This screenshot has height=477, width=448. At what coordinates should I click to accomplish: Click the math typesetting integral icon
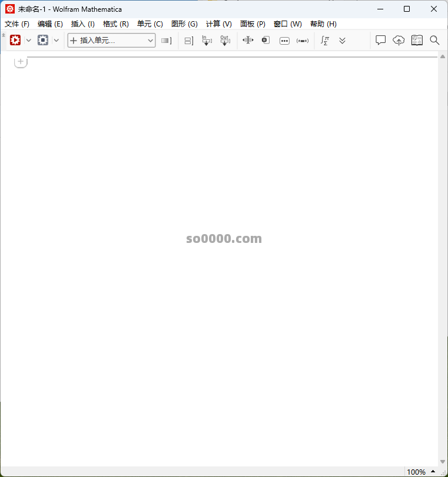coord(324,41)
